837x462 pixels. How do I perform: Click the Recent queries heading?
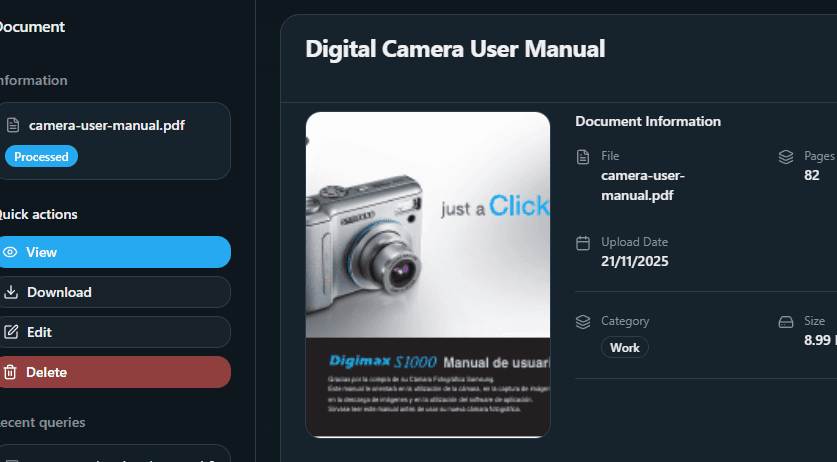coord(42,422)
